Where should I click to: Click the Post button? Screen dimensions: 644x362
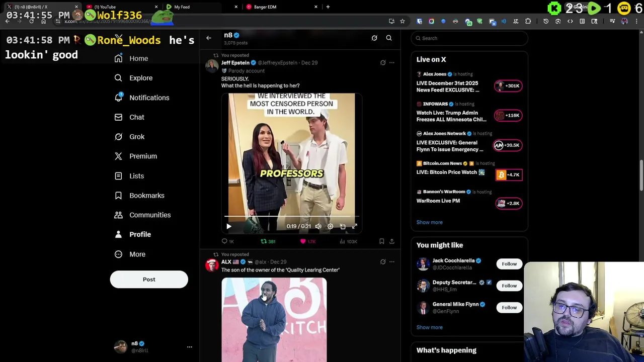pos(149,280)
